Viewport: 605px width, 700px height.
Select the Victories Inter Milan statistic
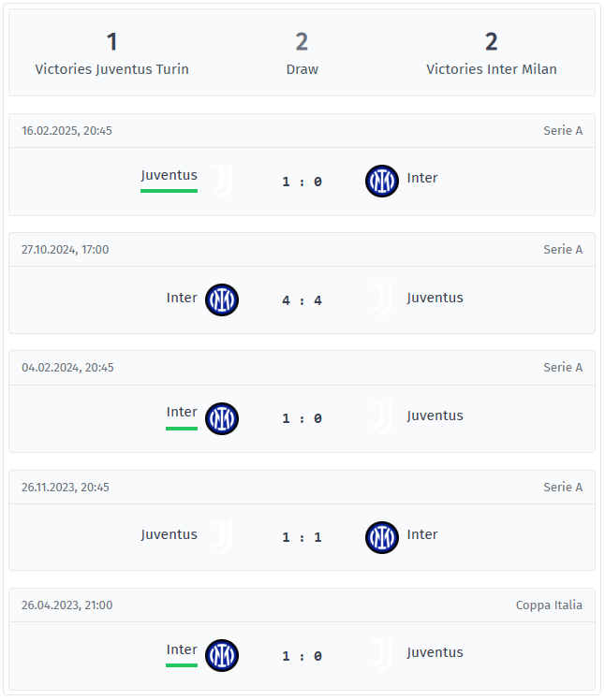pos(492,53)
